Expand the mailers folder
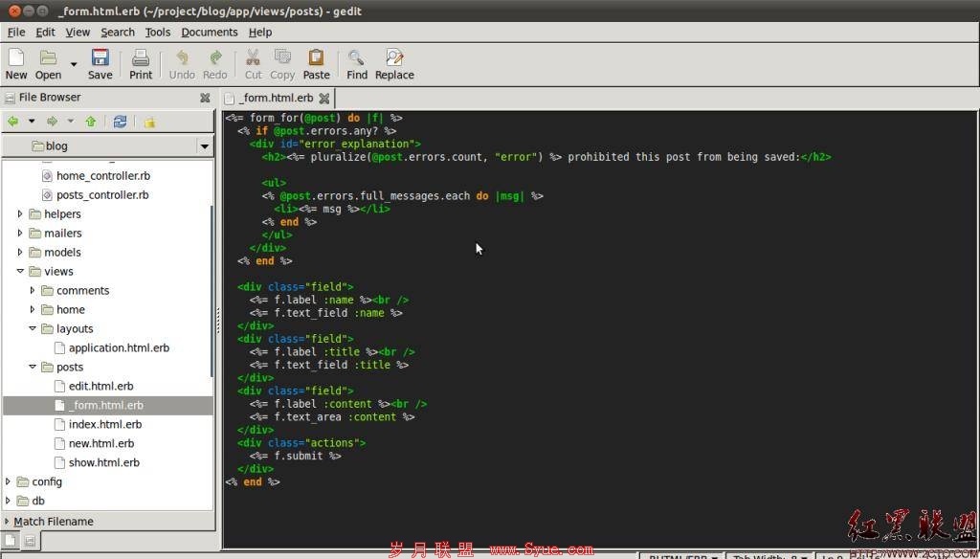Viewport: 980px width, 559px height. point(20,234)
